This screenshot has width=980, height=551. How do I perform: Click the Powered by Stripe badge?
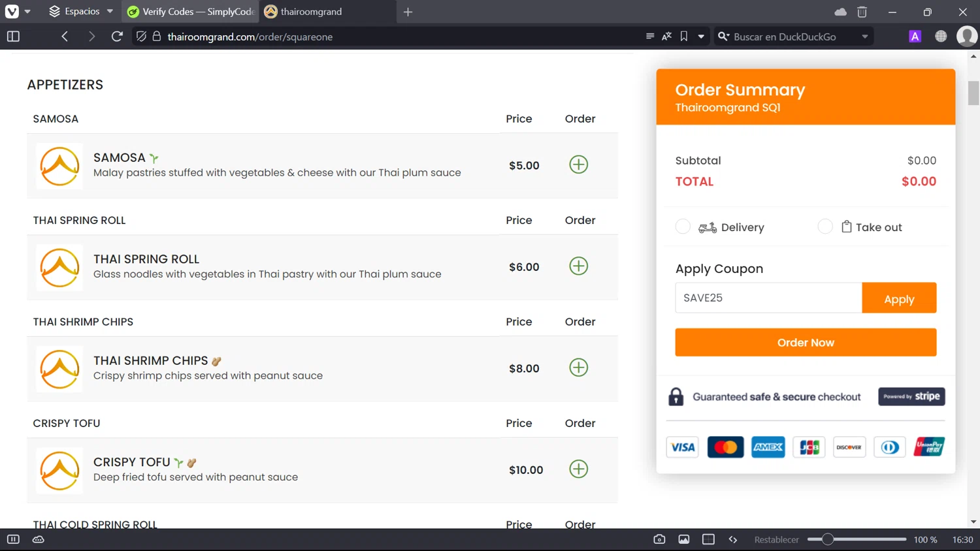(x=911, y=396)
